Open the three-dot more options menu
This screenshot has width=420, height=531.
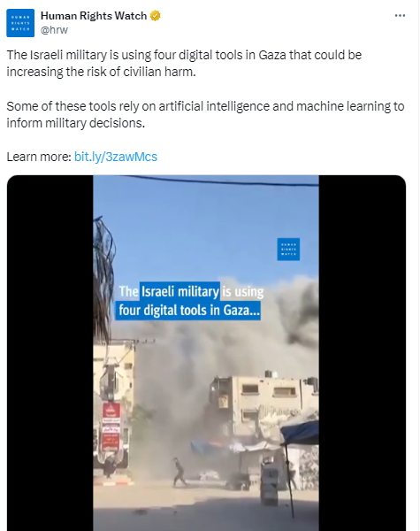click(x=400, y=16)
